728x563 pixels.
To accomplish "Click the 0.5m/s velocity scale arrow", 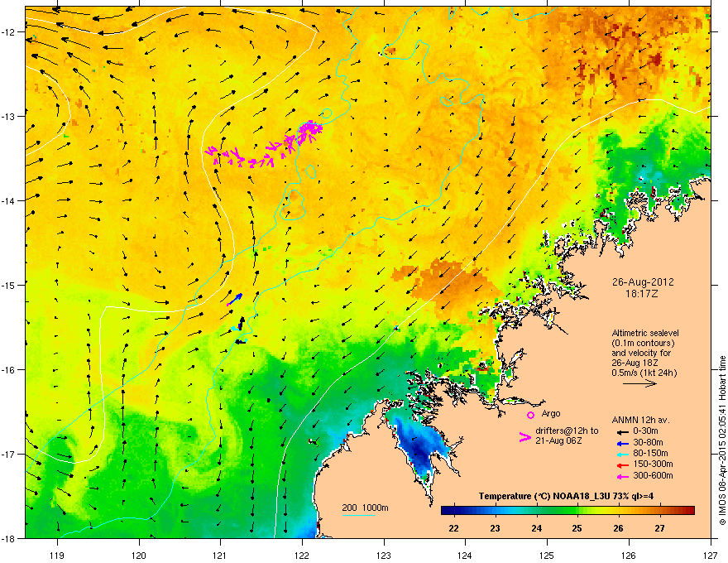I will click(639, 383).
